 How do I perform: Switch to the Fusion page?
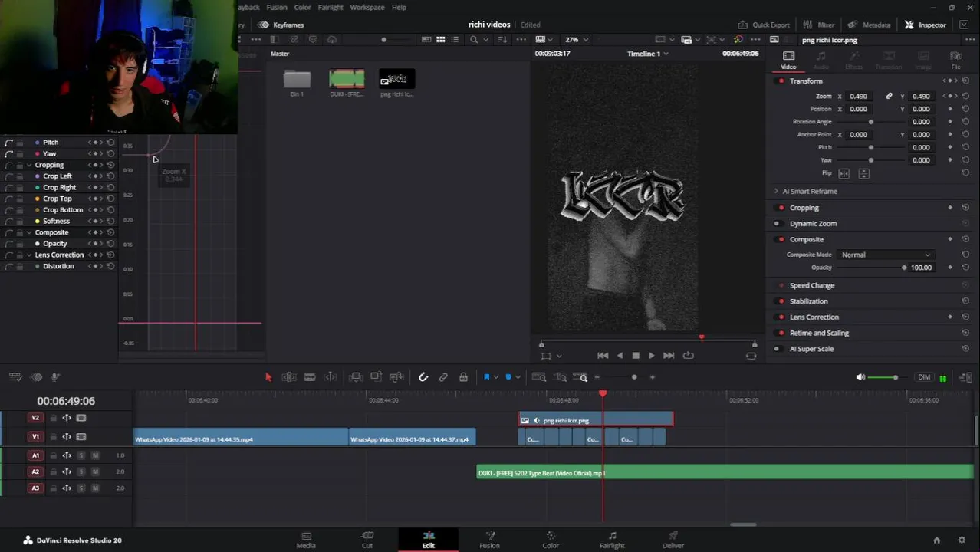(489, 540)
